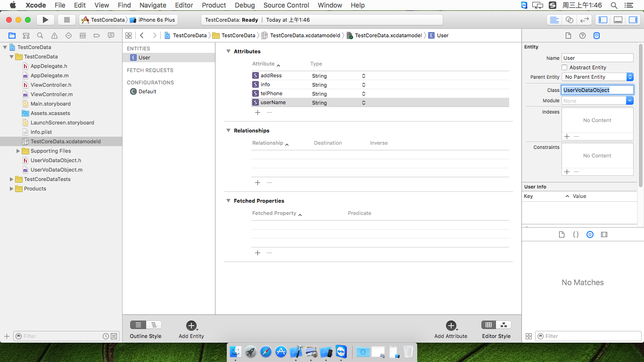Expand the Supporting Files group
This screenshot has height=362, width=644.
[x=18, y=151]
